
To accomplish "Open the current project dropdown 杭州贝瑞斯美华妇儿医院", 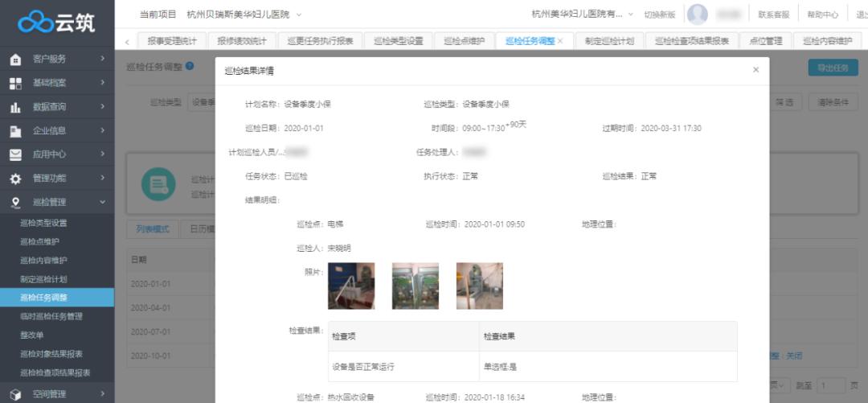I will [244, 14].
